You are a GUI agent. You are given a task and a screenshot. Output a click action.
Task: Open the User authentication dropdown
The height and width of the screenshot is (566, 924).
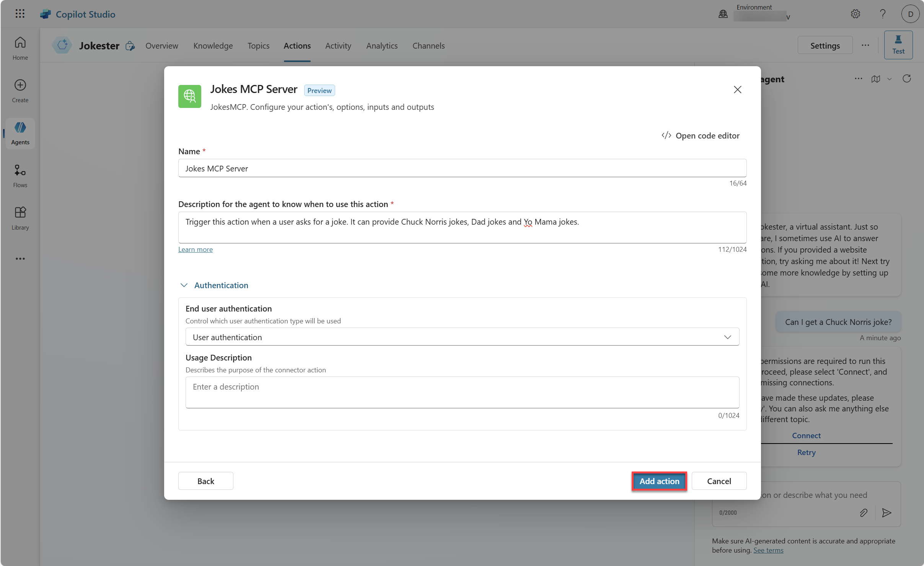(462, 337)
